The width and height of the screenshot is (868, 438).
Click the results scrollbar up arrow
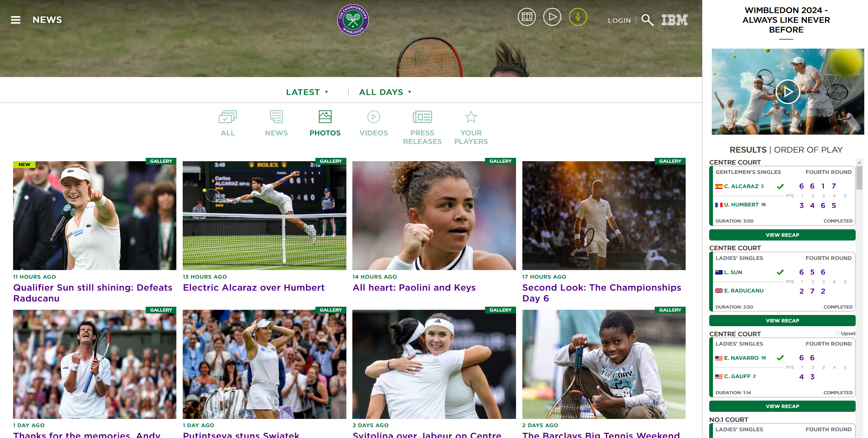(859, 162)
